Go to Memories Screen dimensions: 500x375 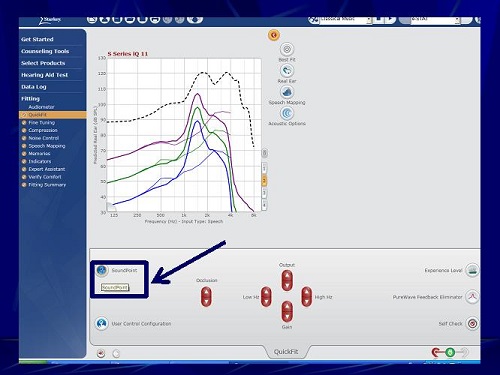[x=39, y=154]
